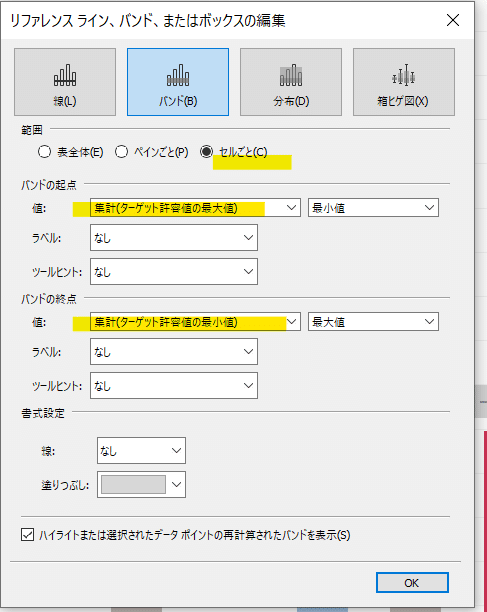Viewport: 487px width, 612px height.
Task: Choose the セルごと(C) scope radio button
Action: tap(206, 151)
